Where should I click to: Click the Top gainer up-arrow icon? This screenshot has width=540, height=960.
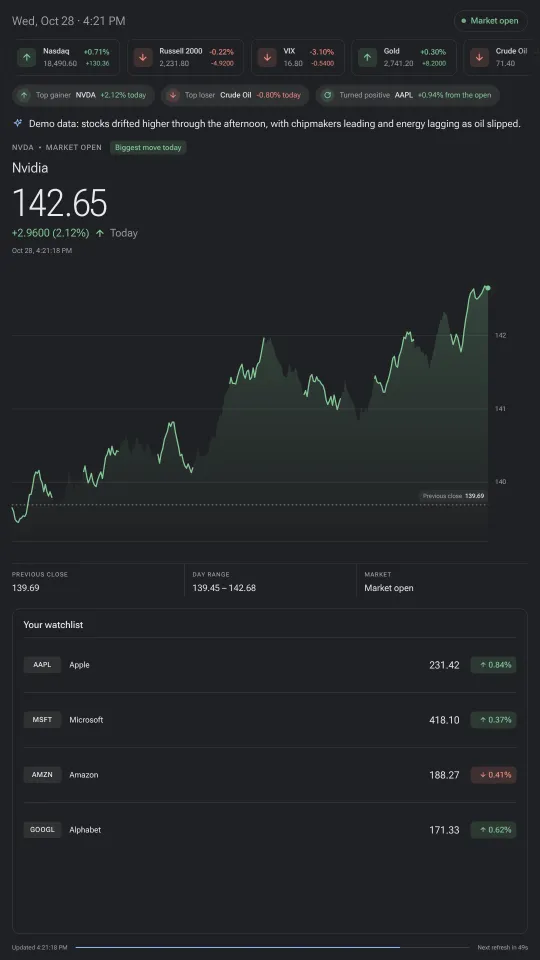coord(24,96)
